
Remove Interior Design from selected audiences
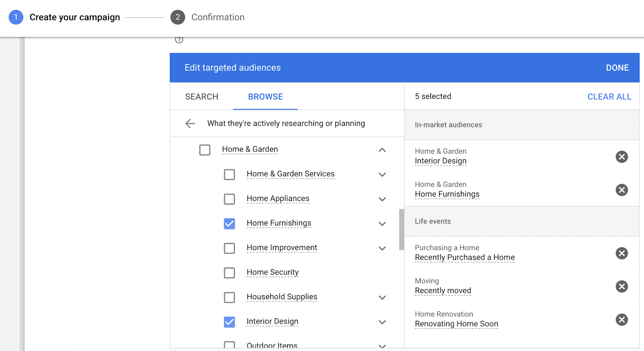point(621,157)
